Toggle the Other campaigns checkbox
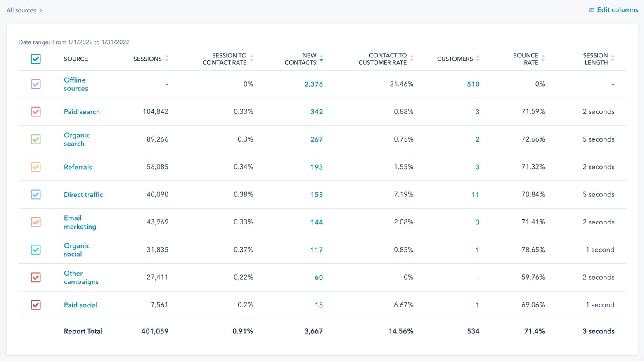This screenshot has width=644, height=361. pyautogui.click(x=36, y=277)
